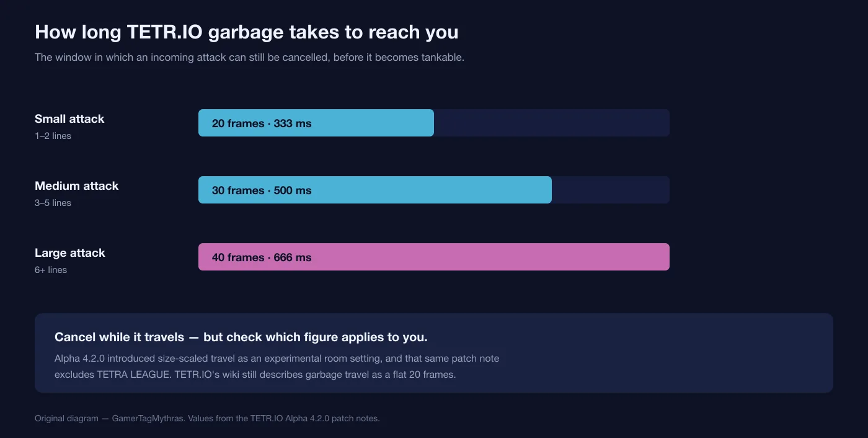Click the unfilled track after Medium attack bar
The height and width of the screenshot is (438, 868).
(x=611, y=190)
